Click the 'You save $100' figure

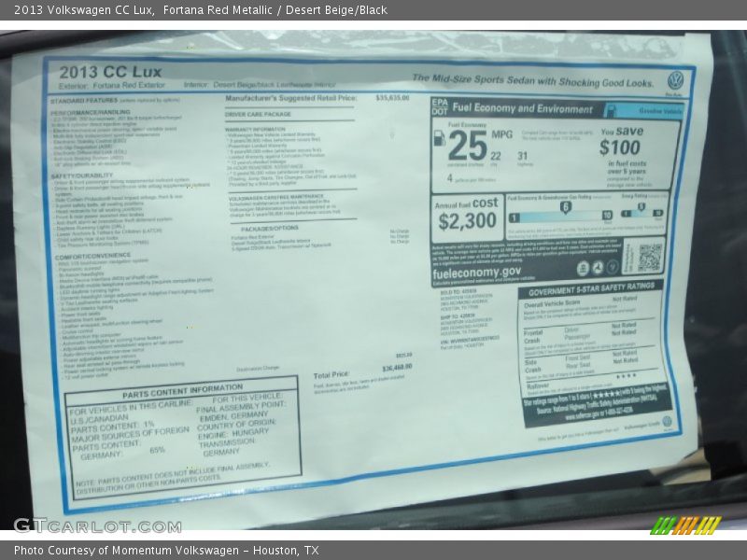pos(621,142)
